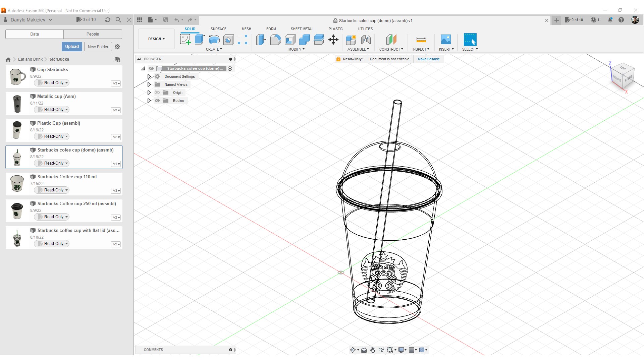Open the Orbit tool in navigation bar
This screenshot has width=644, height=362.
click(353, 350)
